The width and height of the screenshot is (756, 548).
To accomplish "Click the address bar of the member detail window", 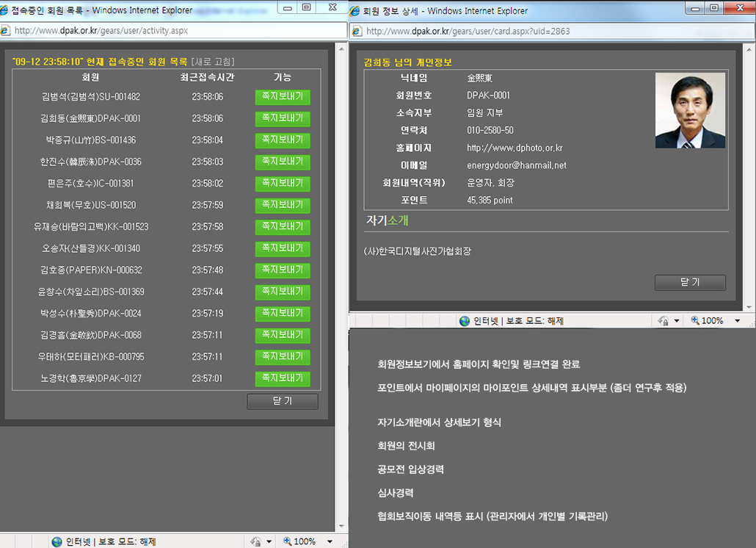I will 550,32.
